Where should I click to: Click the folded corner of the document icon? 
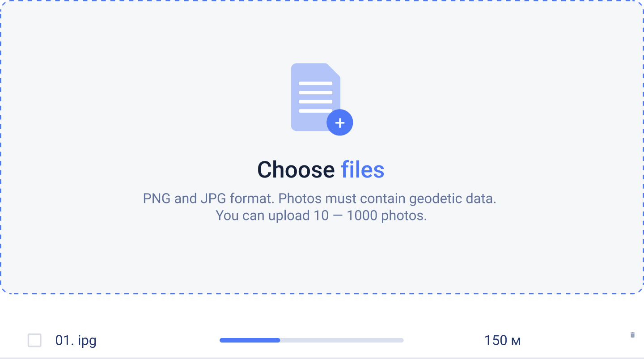tap(334, 70)
